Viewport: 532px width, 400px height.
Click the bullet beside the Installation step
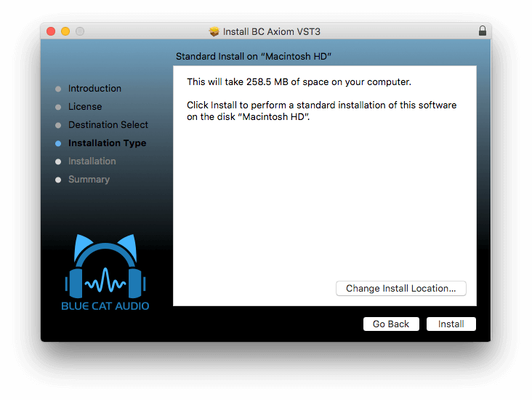(x=58, y=161)
